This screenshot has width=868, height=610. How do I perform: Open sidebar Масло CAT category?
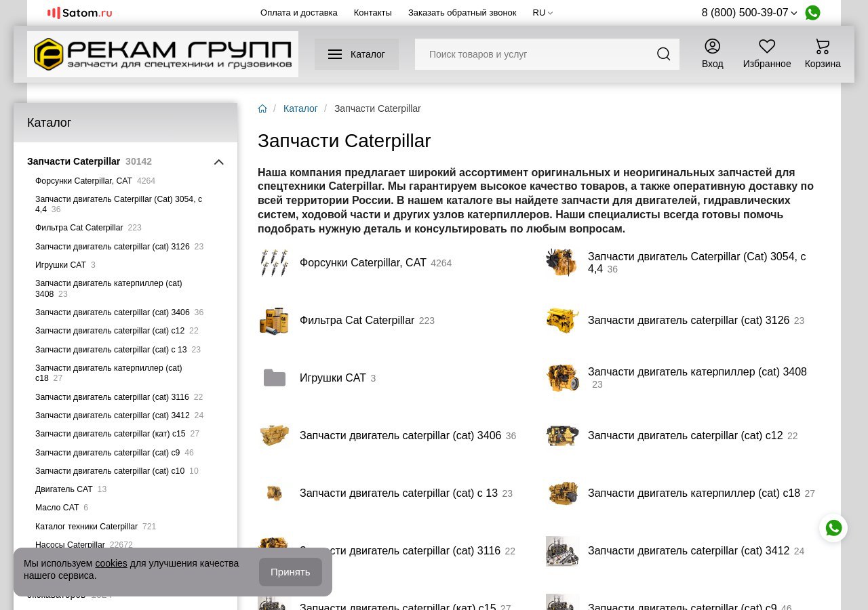(57, 508)
